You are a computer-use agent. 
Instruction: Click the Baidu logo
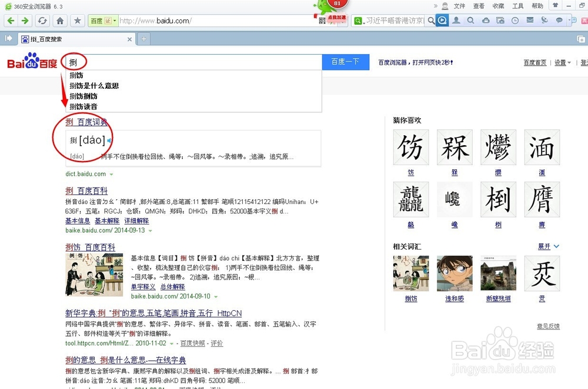[x=32, y=61]
